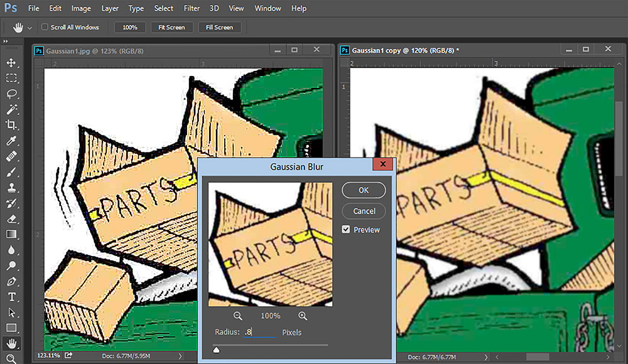Expand the tools panel double-arrow
The image size is (628, 364).
[x=5, y=41]
